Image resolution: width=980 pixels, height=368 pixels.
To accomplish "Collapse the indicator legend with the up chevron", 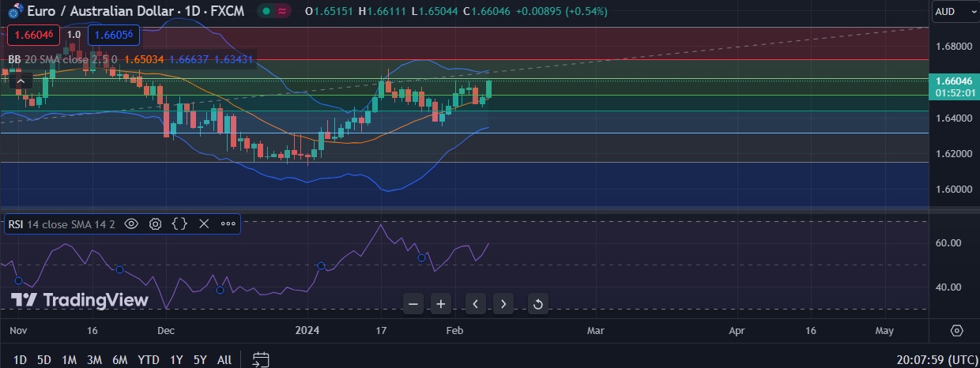I will click(20, 81).
